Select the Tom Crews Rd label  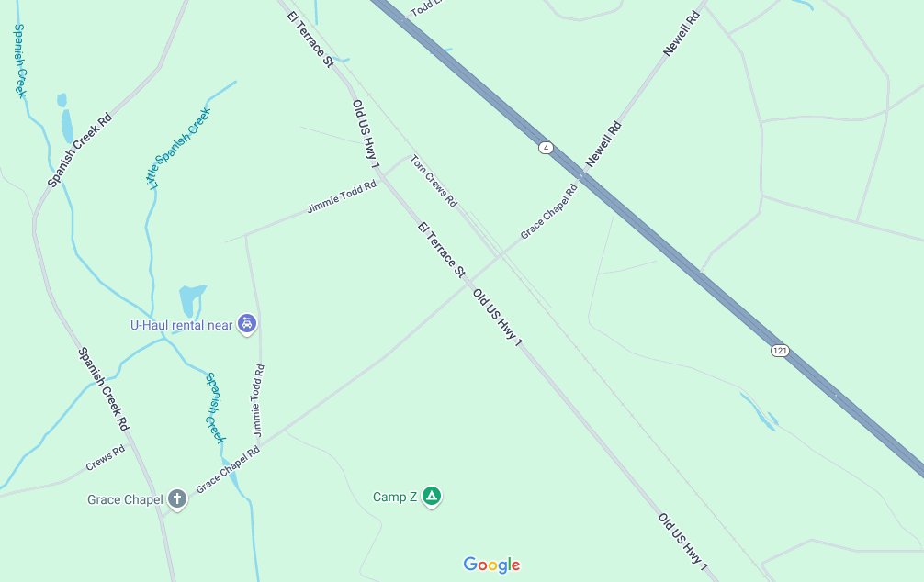434,181
